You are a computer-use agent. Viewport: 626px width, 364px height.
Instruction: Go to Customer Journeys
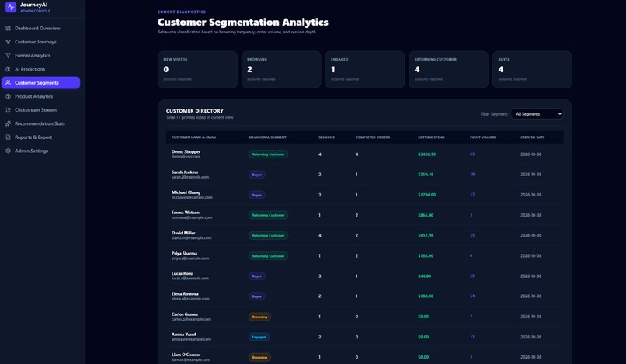40,42
